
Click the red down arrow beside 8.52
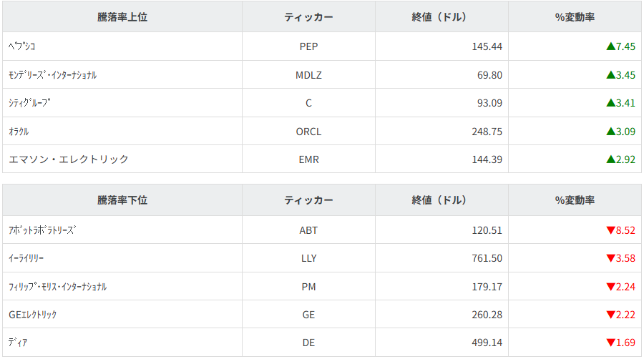click(x=610, y=230)
